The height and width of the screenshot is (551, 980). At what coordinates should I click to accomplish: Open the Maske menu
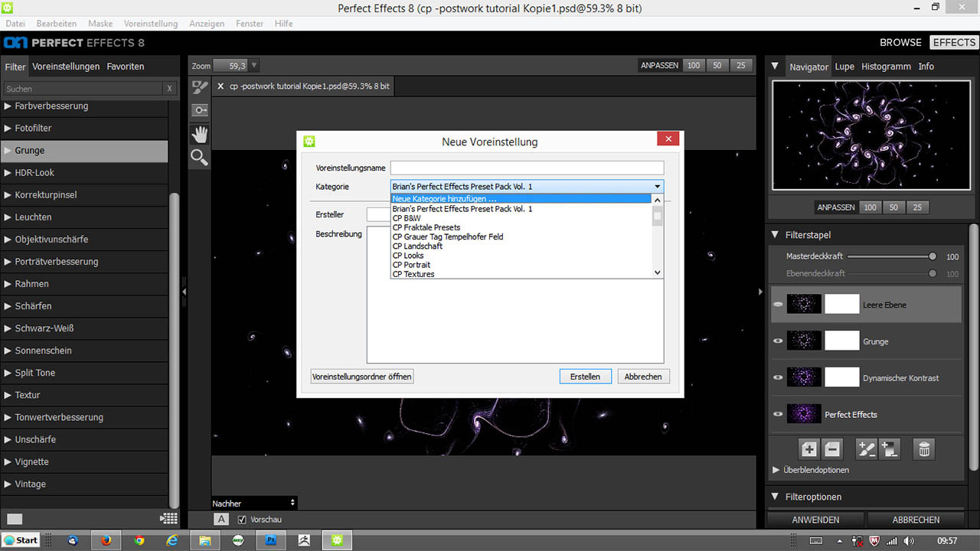click(100, 24)
